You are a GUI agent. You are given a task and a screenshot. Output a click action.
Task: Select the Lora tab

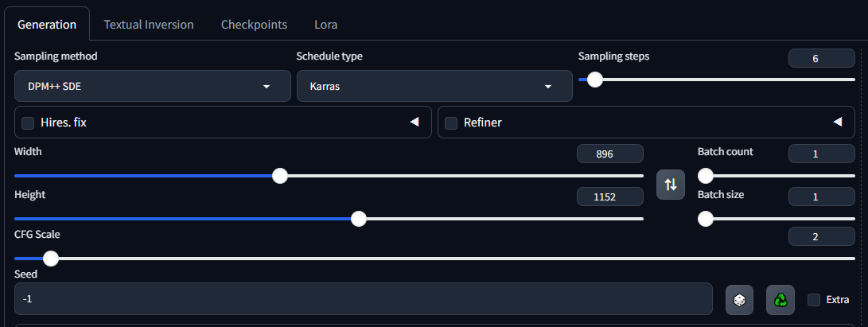point(325,25)
